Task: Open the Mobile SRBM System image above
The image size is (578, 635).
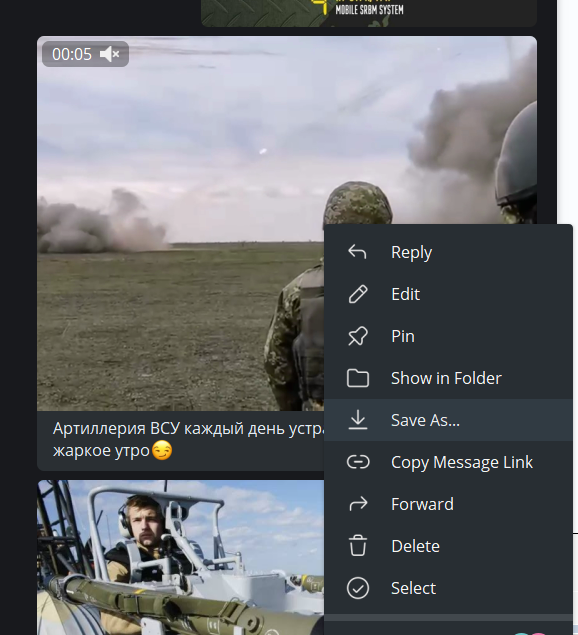Action: point(369,13)
